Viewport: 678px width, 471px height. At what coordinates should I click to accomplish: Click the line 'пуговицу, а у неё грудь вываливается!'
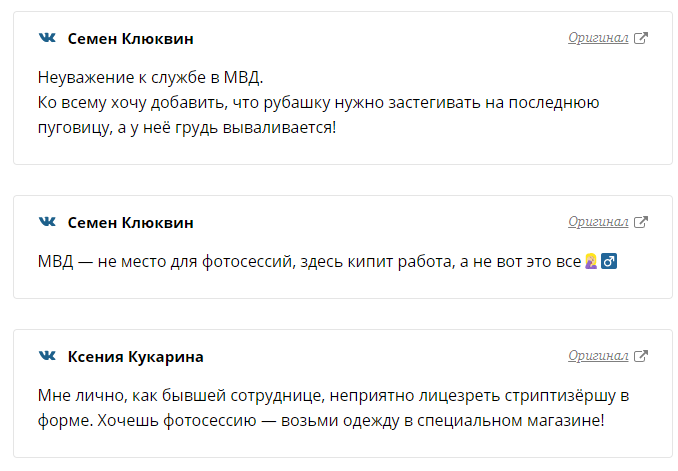(x=187, y=128)
